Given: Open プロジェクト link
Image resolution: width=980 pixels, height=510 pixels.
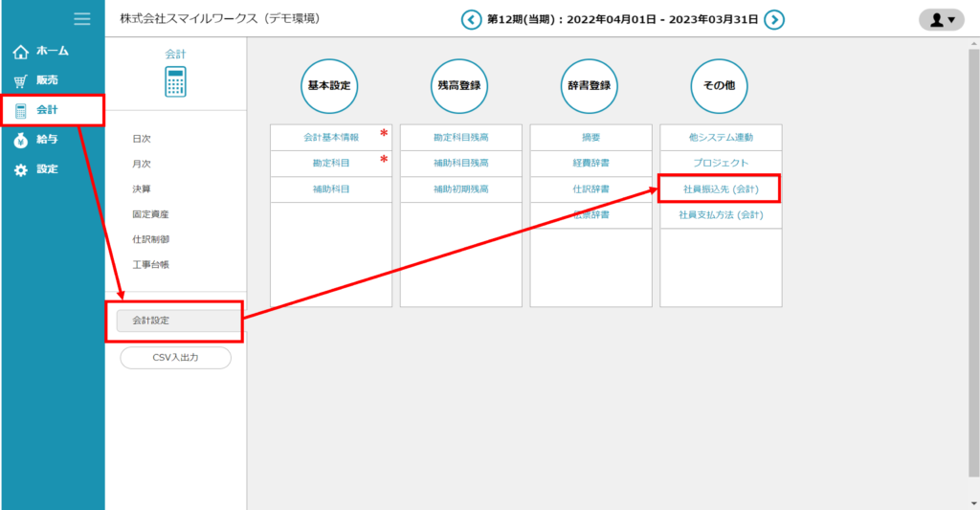Looking at the screenshot, I should [722, 163].
